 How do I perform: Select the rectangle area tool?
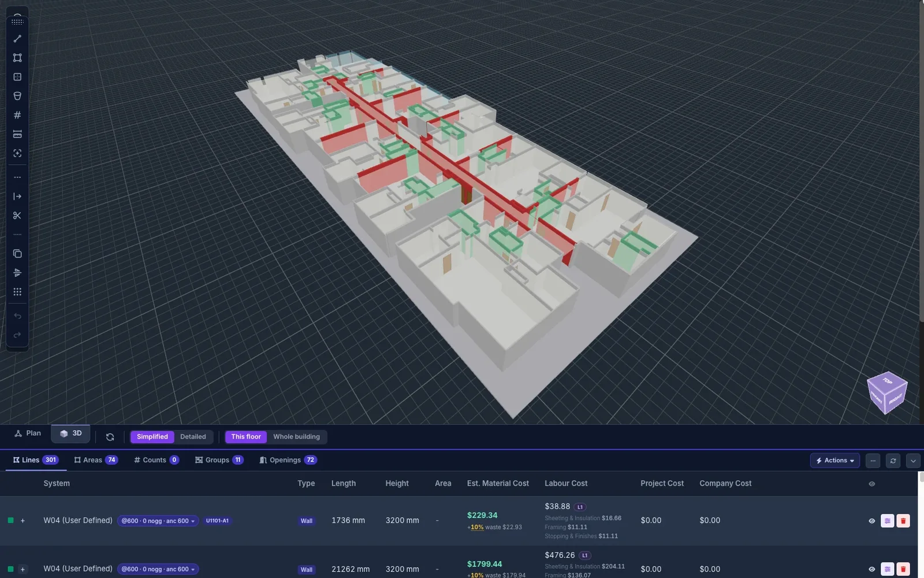(x=17, y=58)
